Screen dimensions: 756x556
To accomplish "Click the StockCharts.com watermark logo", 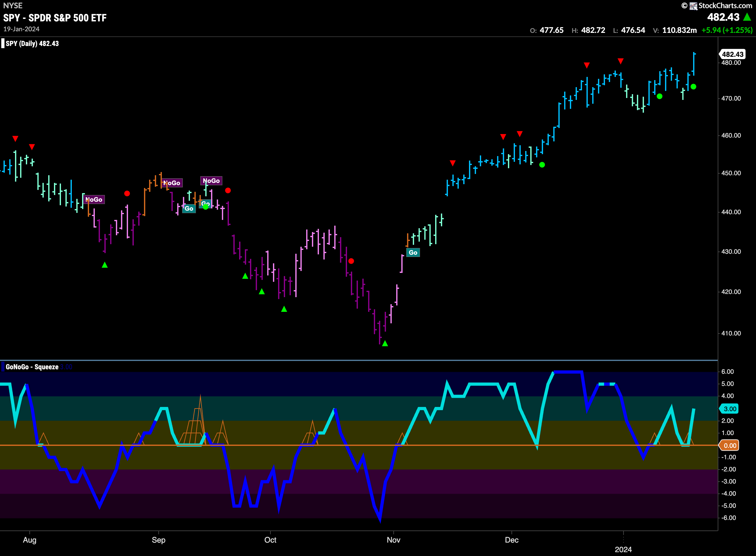I will 717,6.
